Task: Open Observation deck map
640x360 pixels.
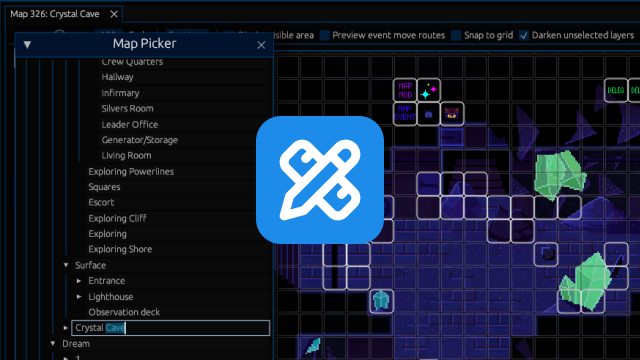Action: point(124,312)
